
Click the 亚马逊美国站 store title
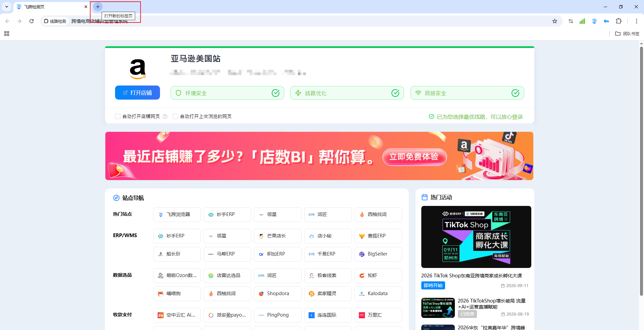(196, 59)
